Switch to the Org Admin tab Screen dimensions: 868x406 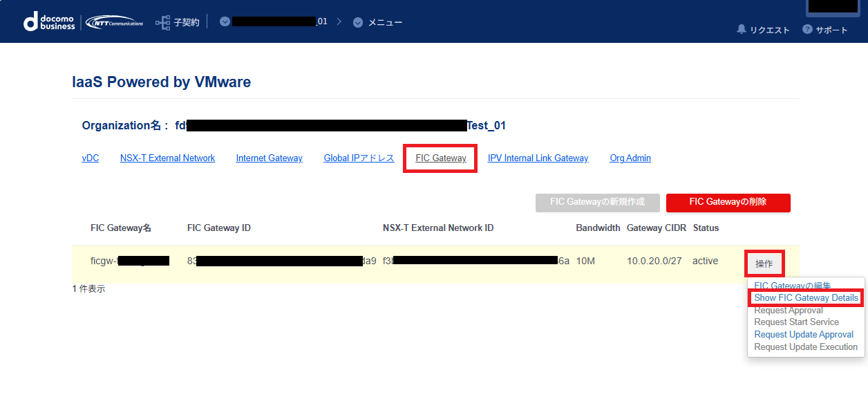tap(630, 158)
